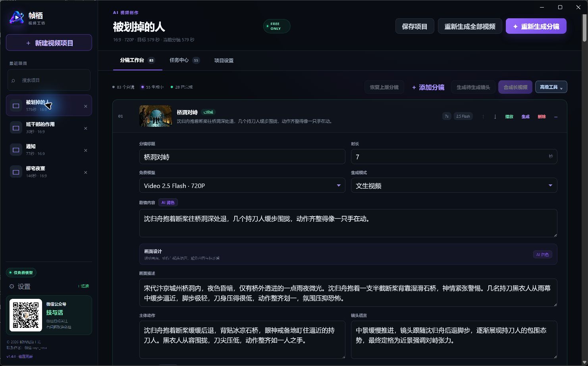This screenshot has height=366, width=588.
Task: Click 生成 for storyboard 桥洞对峙
Action: tap(525, 116)
